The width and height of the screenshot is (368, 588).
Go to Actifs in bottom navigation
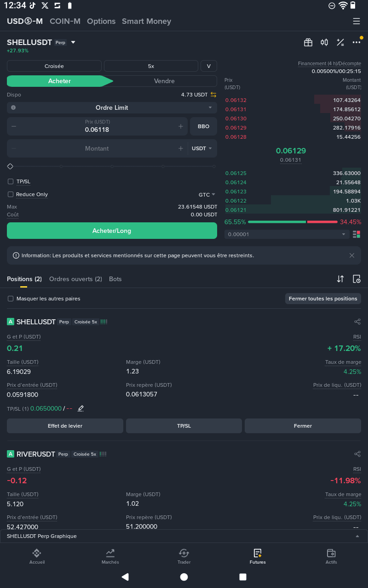[331, 556]
